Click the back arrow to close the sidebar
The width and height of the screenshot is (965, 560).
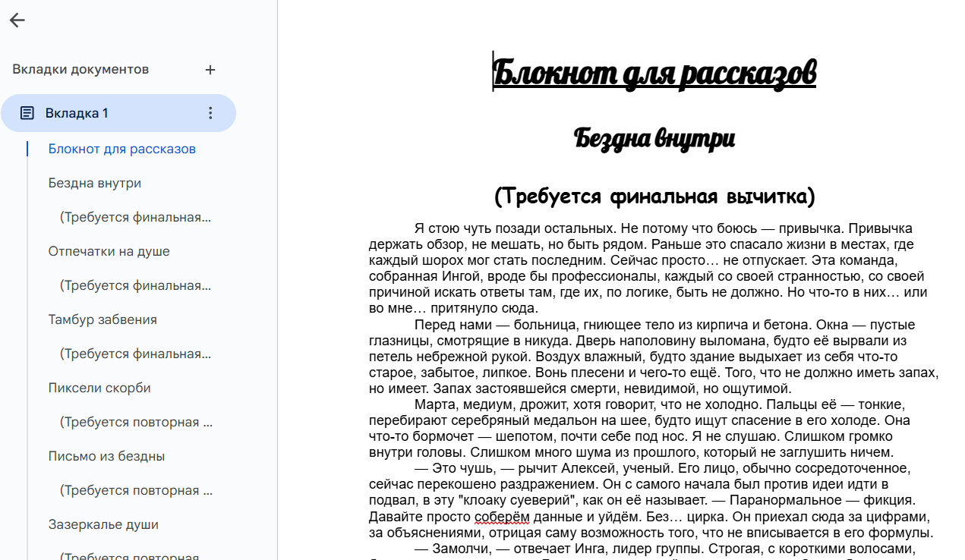[17, 20]
